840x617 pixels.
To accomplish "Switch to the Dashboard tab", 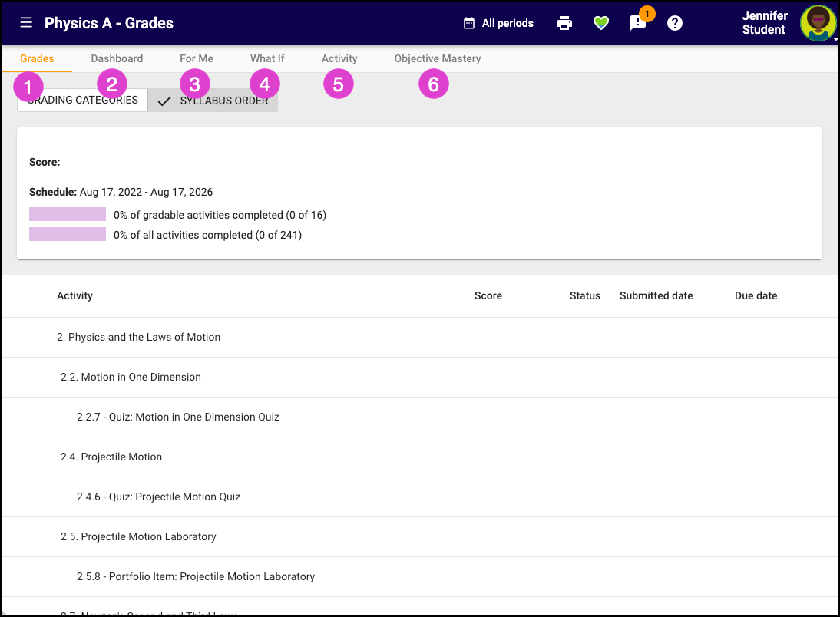I will 117,58.
